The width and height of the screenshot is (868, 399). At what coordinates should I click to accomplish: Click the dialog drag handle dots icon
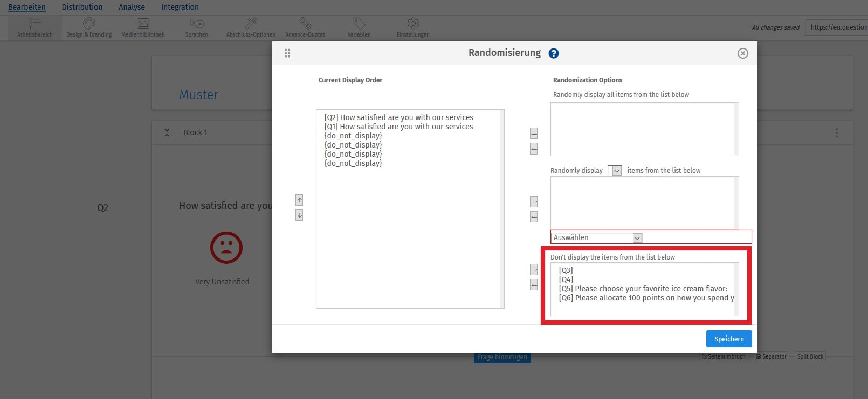coord(287,53)
